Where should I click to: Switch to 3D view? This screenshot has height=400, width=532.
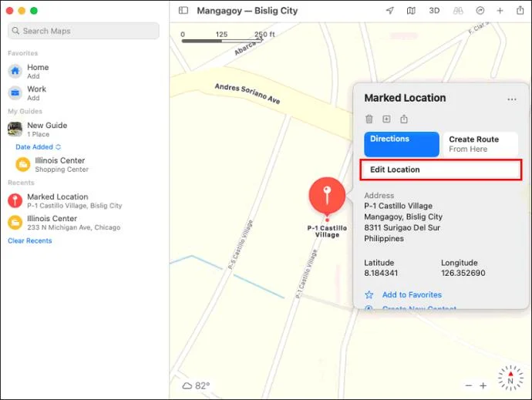(434, 11)
